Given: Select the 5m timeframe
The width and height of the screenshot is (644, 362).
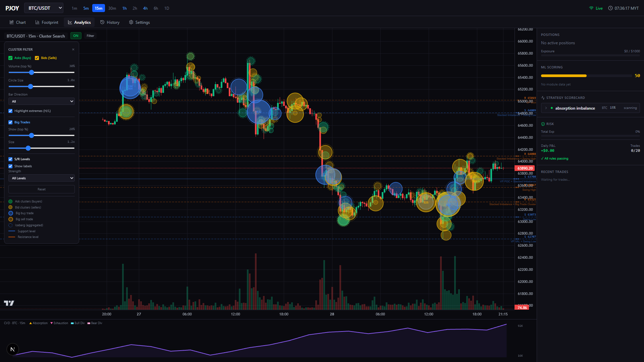Looking at the screenshot, I should tap(86, 8).
